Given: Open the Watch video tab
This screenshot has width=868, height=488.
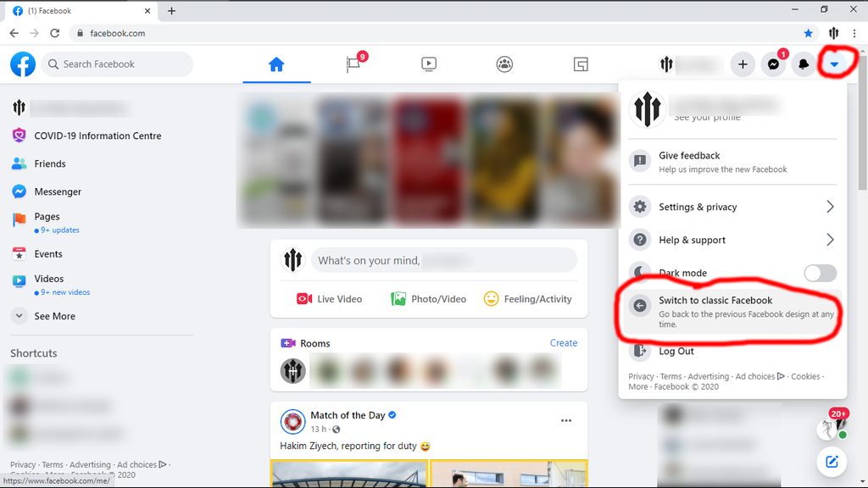Looking at the screenshot, I should click(x=428, y=64).
